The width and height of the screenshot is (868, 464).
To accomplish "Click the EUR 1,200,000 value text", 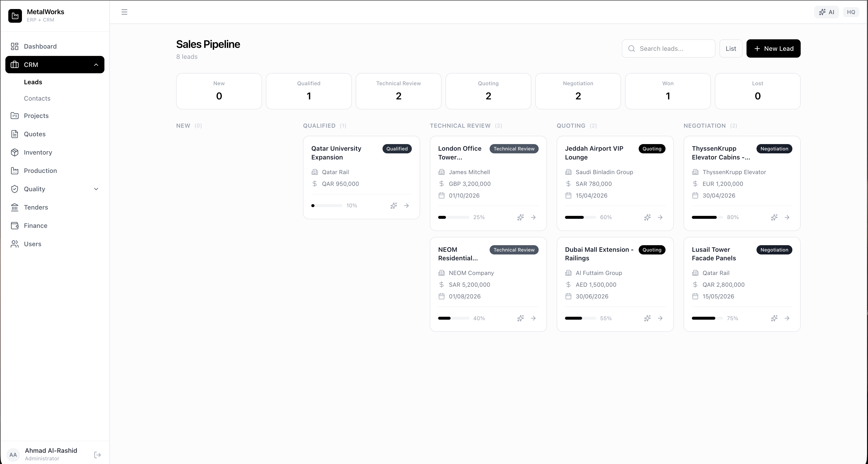I will [x=723, y=184].
